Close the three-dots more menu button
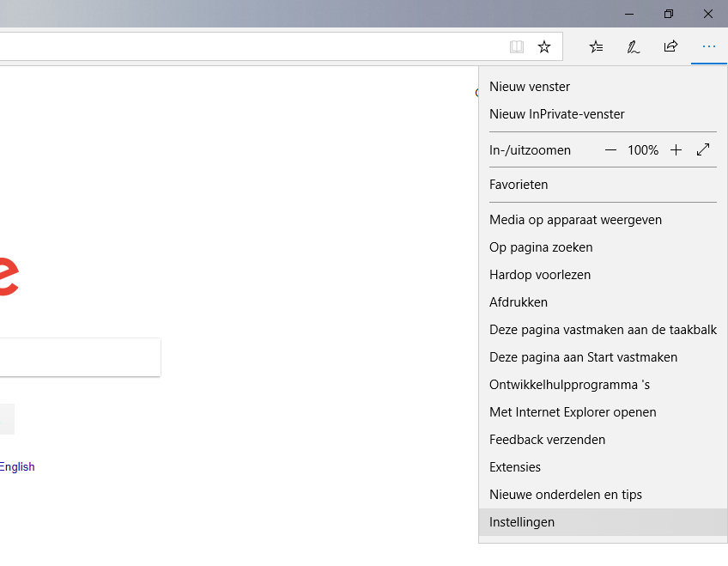Viewport: 728px width, 566px height. 709,46
